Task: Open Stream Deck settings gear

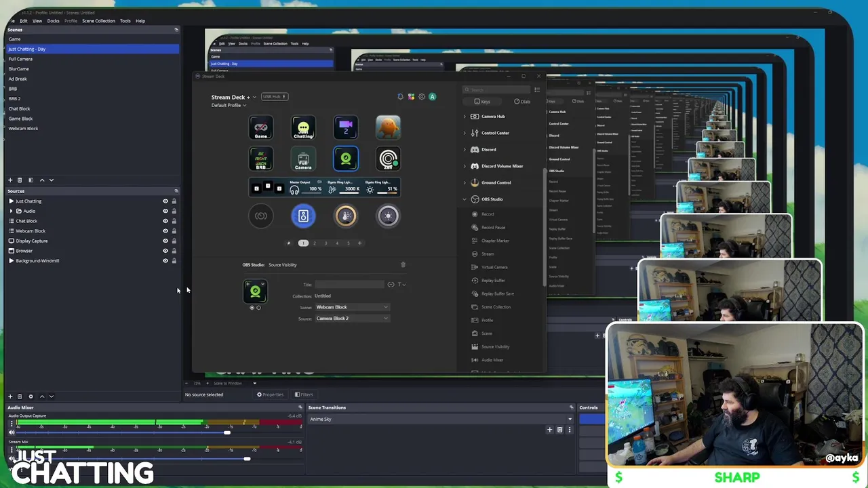Action: click(x=422, y=97)
